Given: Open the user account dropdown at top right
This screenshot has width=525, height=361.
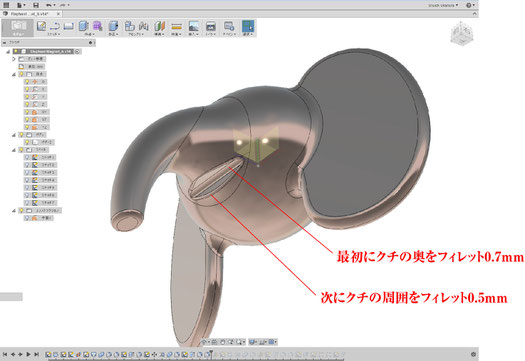Looking at the screenshot, I should click(443, 5).
